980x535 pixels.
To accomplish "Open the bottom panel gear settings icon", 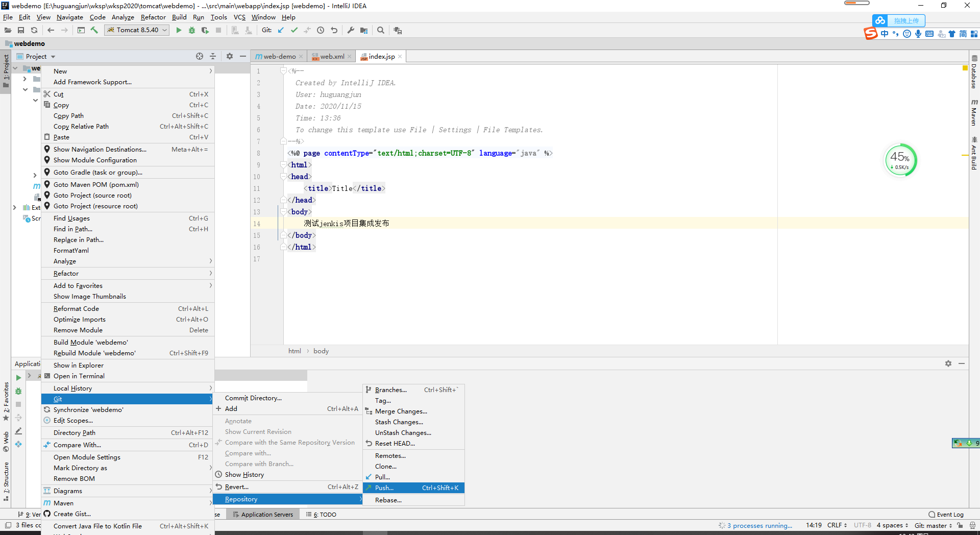I will [948, 363].
